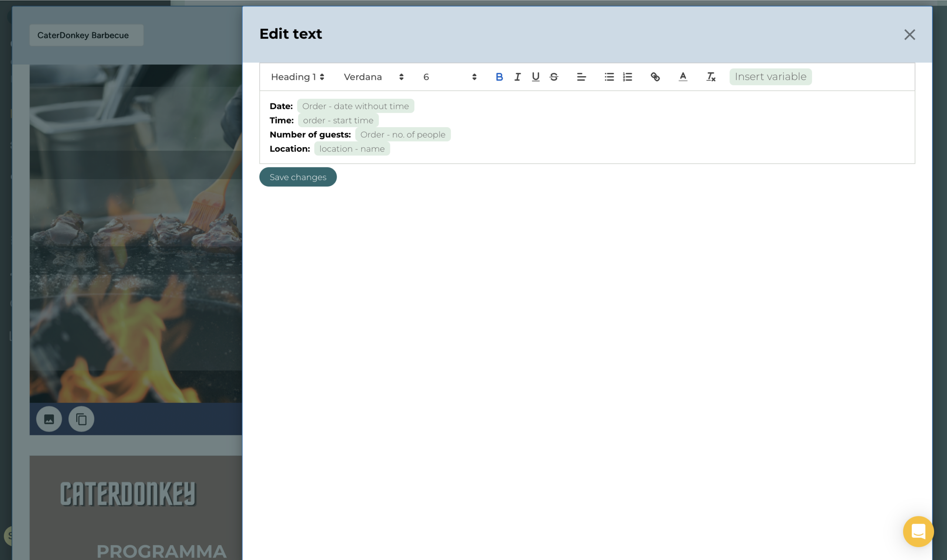Insert a bulleted list
This screenshot has height=560, width=947.
pyautogui.click(x=609, y=77)
